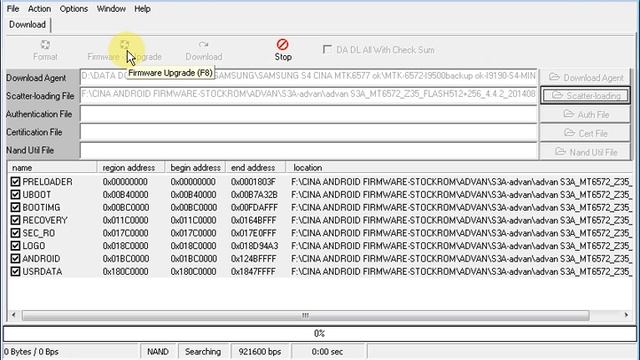
Task: Uncheck the SEC_RO partition checkbox
Action: tap(16, 233)
